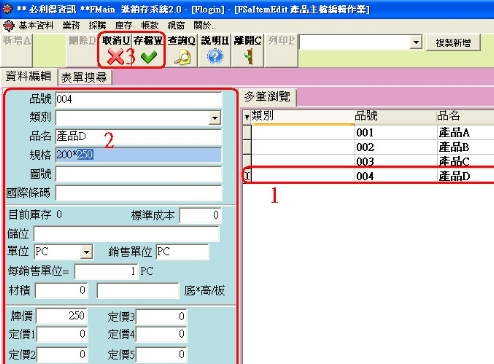Click the row selector beside 002
494x364 pixels.
coord(247,147)
